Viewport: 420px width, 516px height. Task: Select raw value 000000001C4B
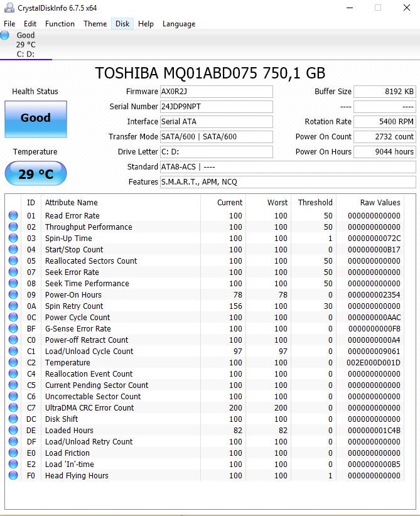(x=374, y=431)
